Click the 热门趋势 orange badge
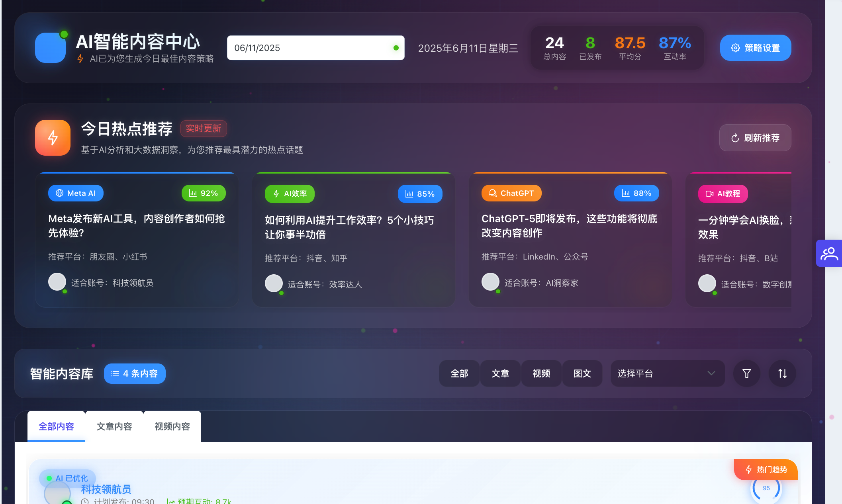 (766, 469)
